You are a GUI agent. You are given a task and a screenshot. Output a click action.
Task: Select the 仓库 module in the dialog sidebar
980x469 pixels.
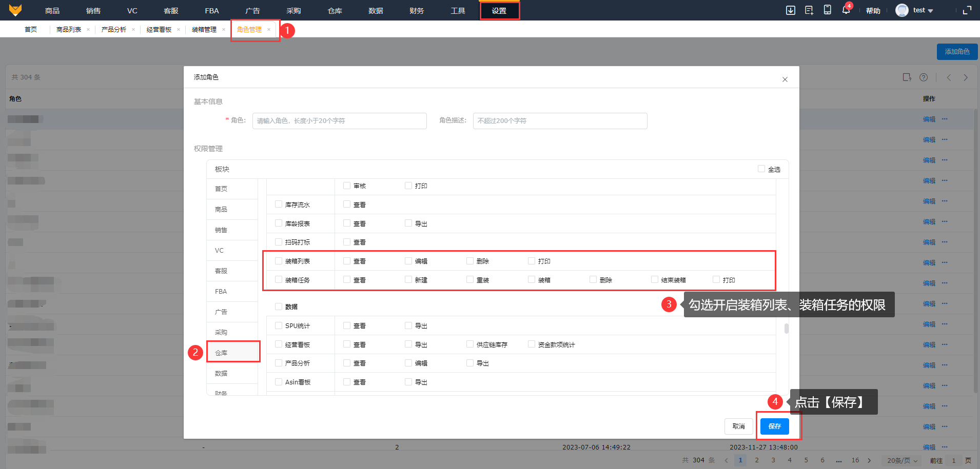[x=233, y=353]
